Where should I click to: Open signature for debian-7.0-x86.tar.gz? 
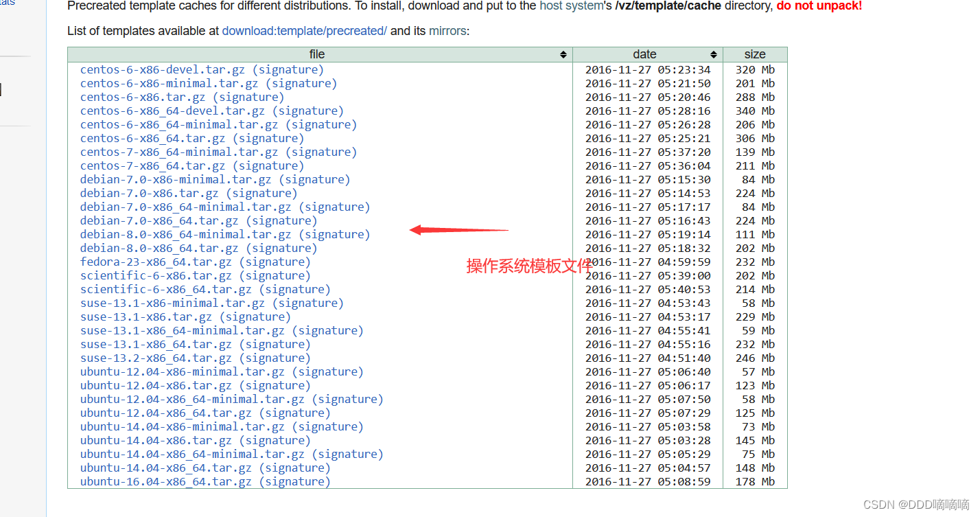tap(261, 193)
